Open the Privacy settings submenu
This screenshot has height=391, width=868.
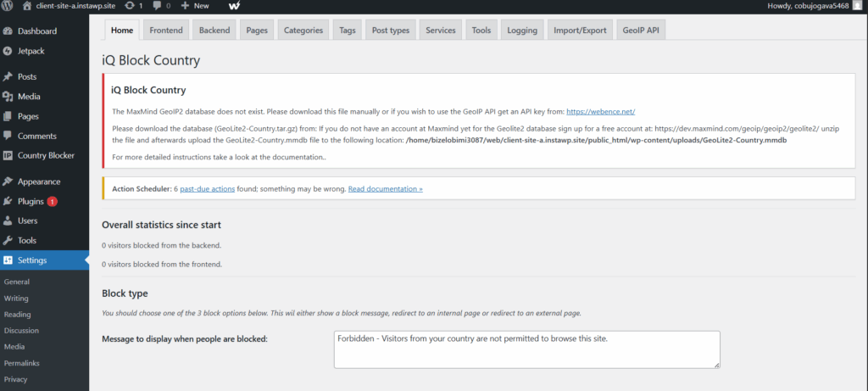[15, 379]
